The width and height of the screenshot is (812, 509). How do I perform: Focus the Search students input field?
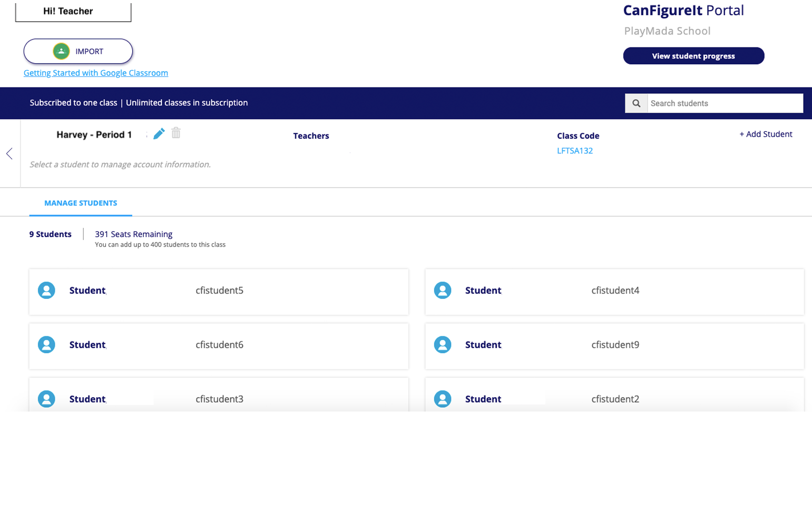point(725,103)
